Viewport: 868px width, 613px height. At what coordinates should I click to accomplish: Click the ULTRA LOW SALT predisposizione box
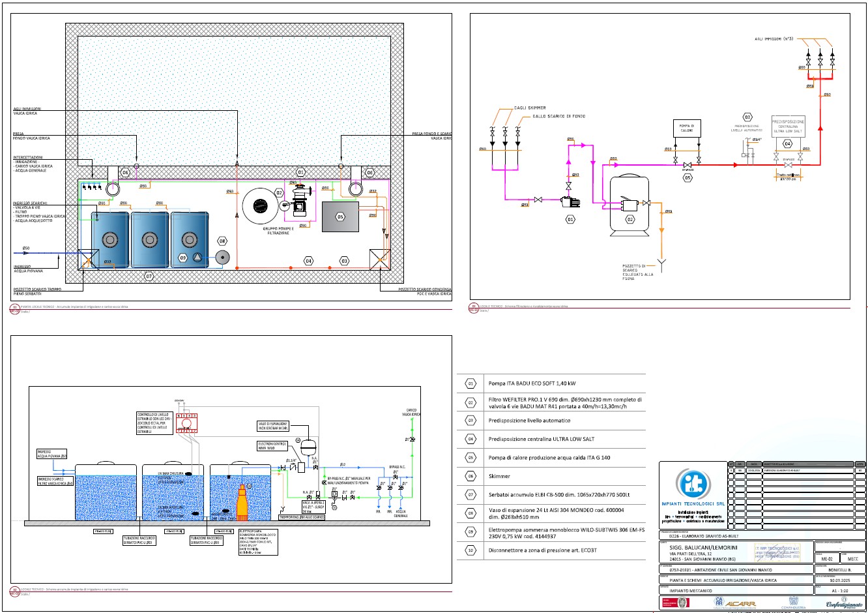click(x=788, y=127)
